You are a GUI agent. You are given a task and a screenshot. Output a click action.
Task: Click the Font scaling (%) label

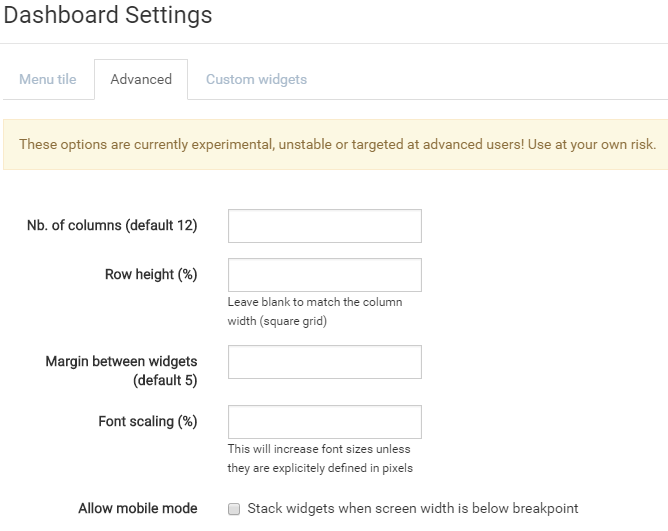coord(148,421)
